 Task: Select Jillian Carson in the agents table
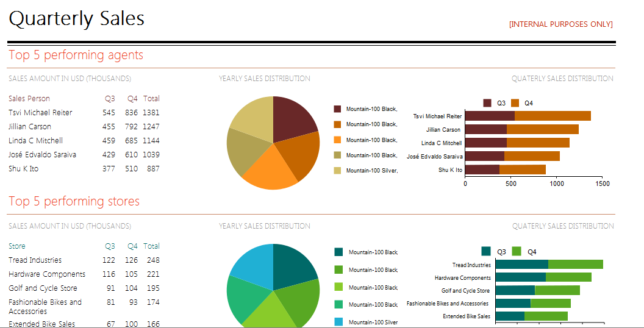tap(30, 126)
